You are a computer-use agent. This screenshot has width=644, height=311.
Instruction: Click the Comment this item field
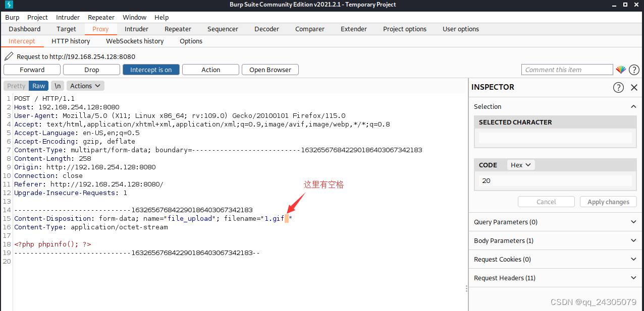(567, 70)
